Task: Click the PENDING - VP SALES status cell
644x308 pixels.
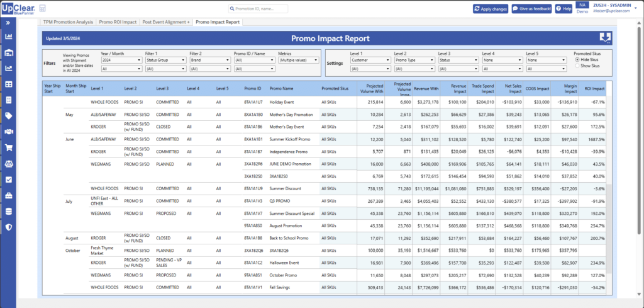Action: click(x=167, y=263)
